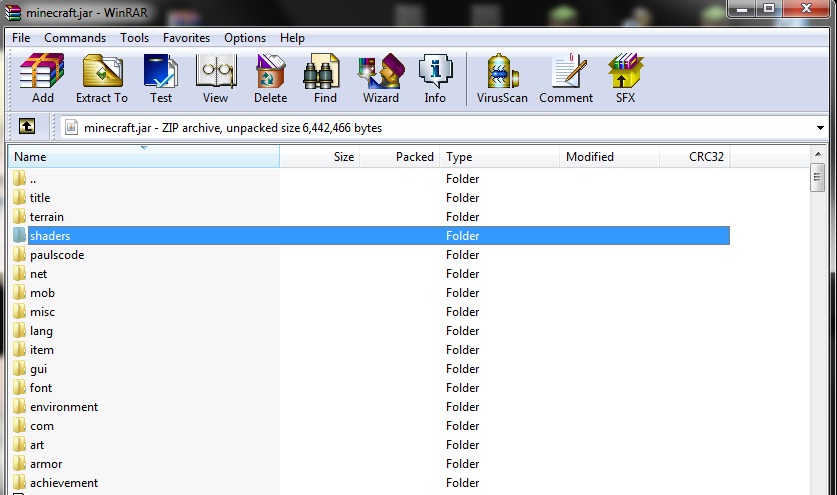Sort list by Name column header
The height and width of the screenshot is (495, 837).
(x=144, y=156)
